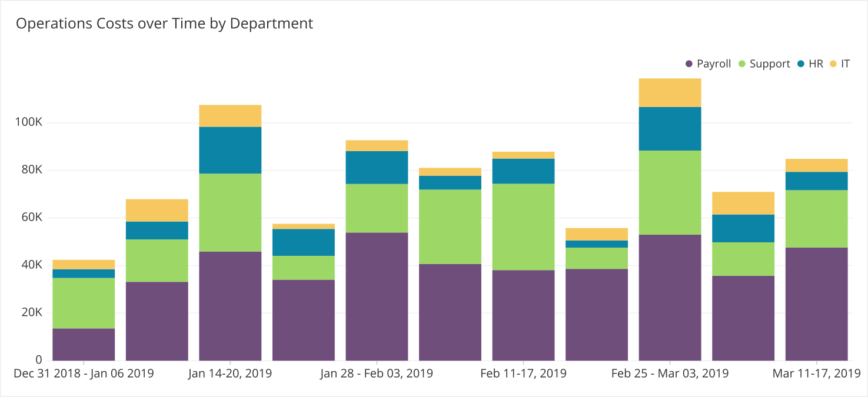Click the Feb 11-17, 2019 axis label
The height and width of the screenshot is (397, 868).
click(523, 373)
